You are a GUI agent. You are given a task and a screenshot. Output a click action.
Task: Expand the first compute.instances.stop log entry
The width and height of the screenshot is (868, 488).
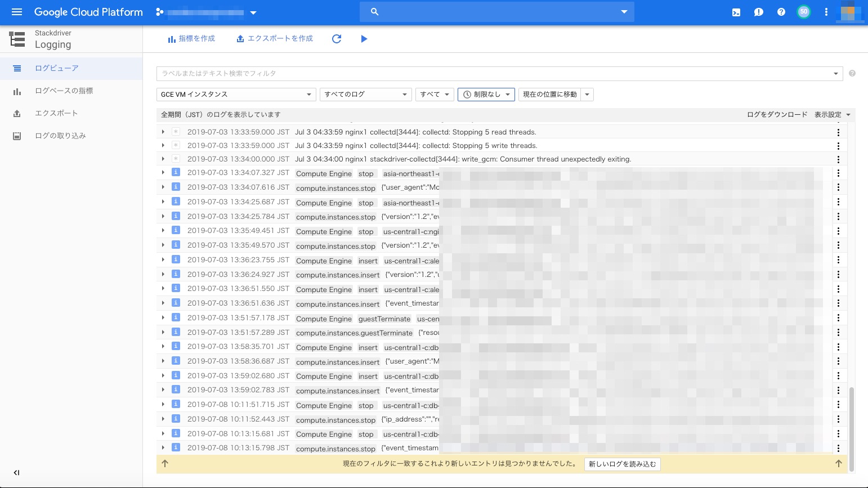(163, 187)
